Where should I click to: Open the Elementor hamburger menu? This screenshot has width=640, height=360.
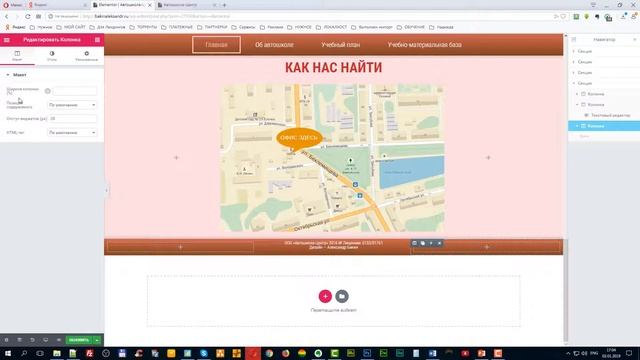point(7,40)
